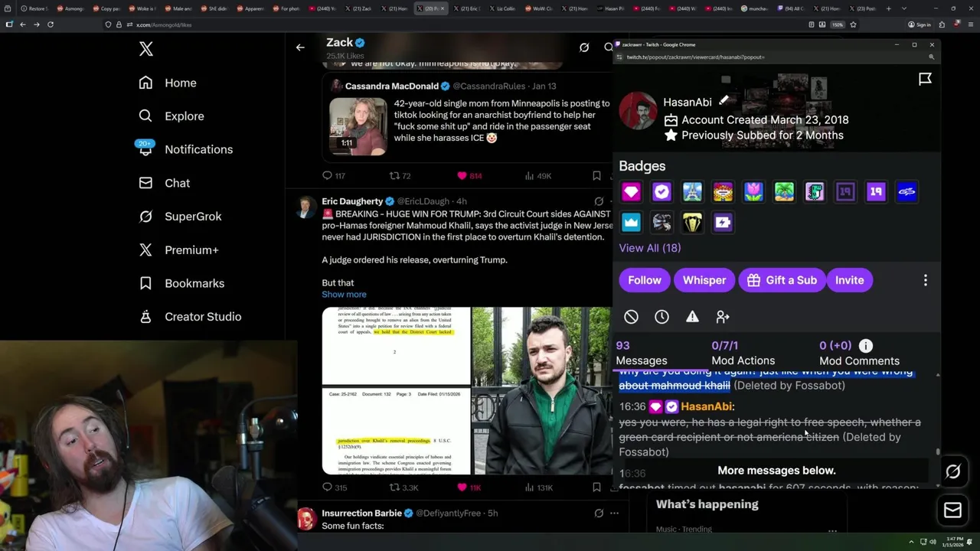The height and width of the screenshot is (551, 980).
Task: Open Eric Daugherty's profile name
Action: click(352, 201)
